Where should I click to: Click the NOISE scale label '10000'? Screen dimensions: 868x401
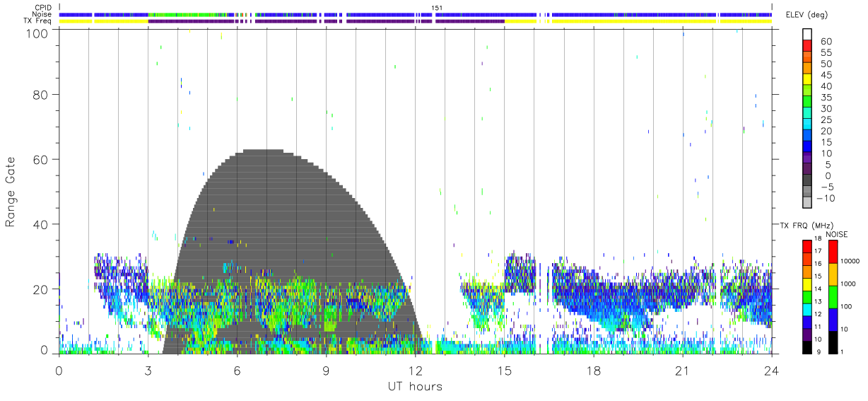849,261
